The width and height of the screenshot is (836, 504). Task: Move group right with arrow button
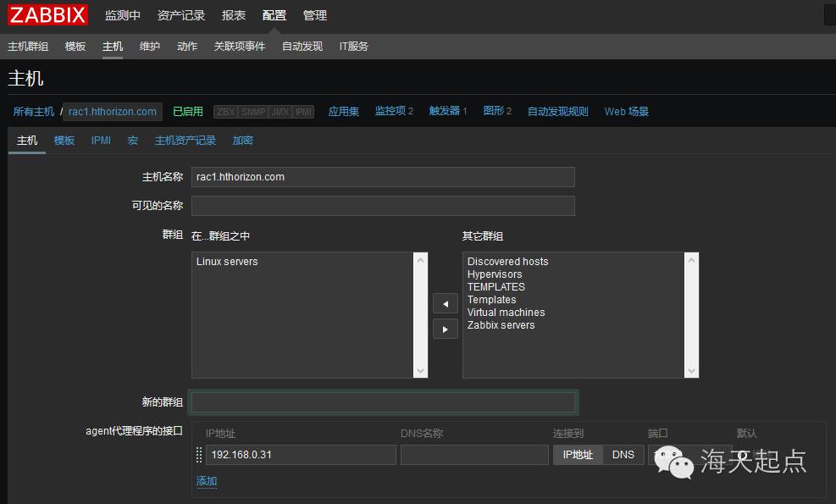point(446,330)
